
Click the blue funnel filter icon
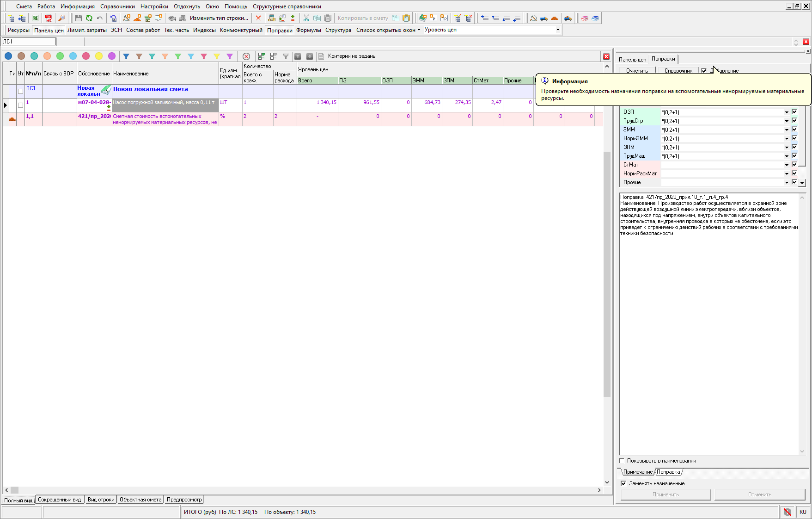tap(126, 56)
